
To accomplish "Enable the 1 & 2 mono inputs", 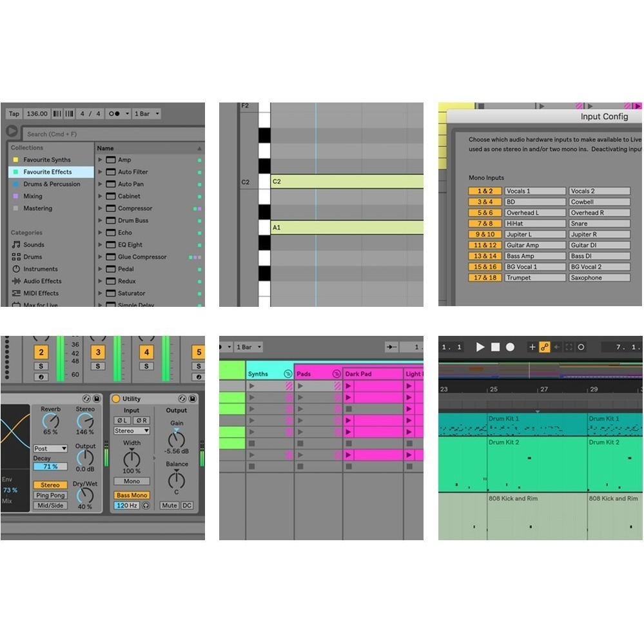I will [x=485, y=191].
